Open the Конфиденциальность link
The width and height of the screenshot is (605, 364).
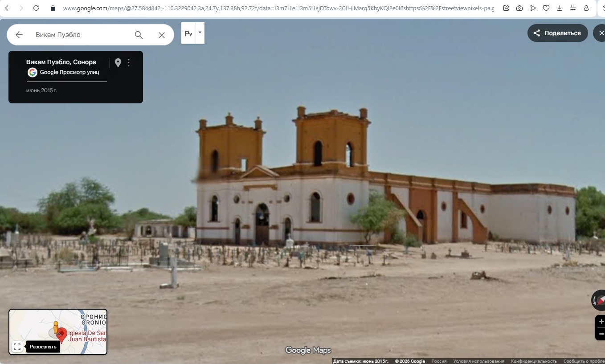[x=534, y=361]
